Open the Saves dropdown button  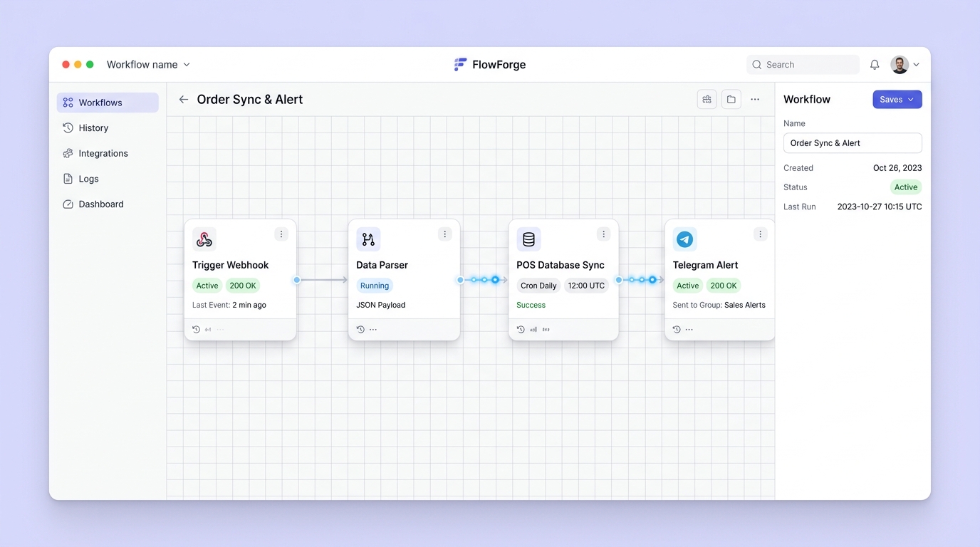click(897, 100)
